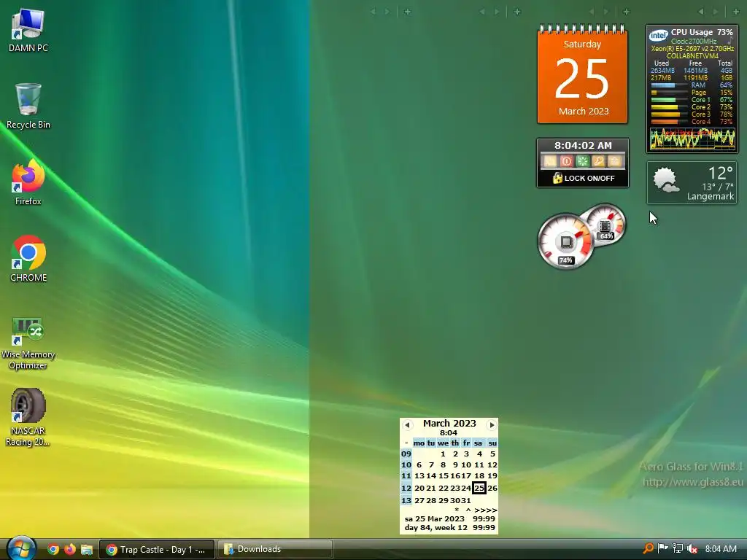The image size is (747, 560).
Task: Open Firefox from the quick launch bar
Action: point(70,549)
